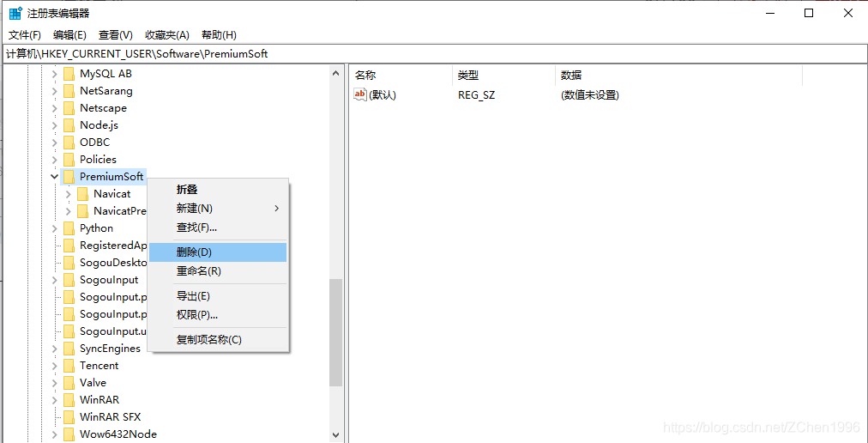Click the ODBC folder icon
This screenshot has width=868, height=443.
tap(69, 143)
